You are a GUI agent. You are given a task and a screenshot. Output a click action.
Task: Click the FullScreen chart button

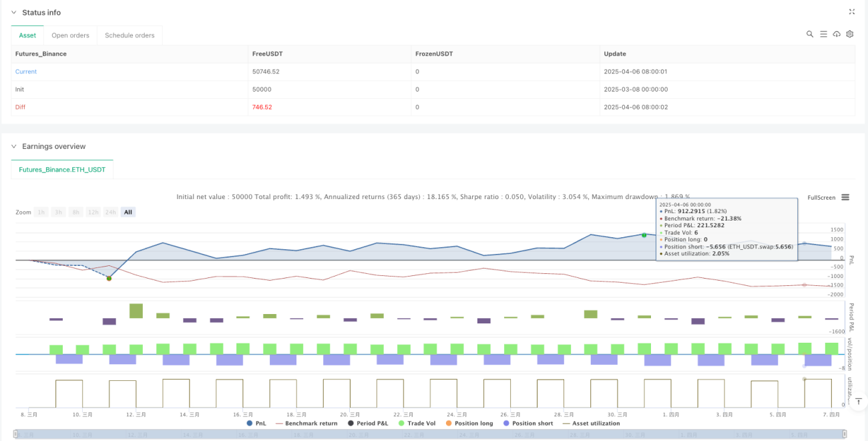(821, 198)
